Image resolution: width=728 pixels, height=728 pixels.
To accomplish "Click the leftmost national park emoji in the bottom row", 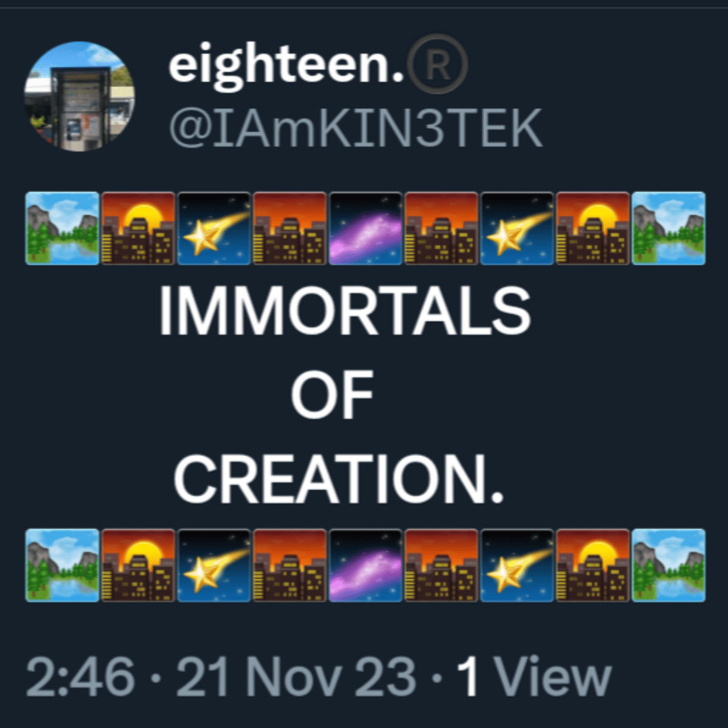I will coord(62,565).
